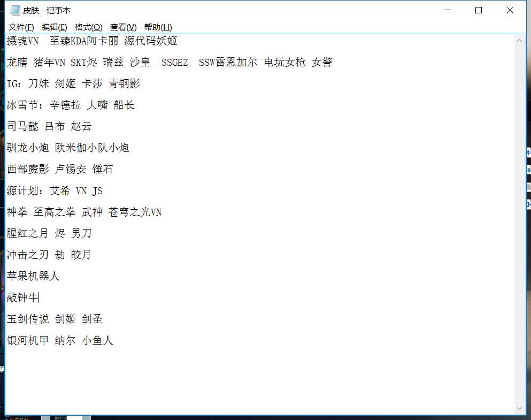Click on the text 源代码妖姬

pos(151,41)
